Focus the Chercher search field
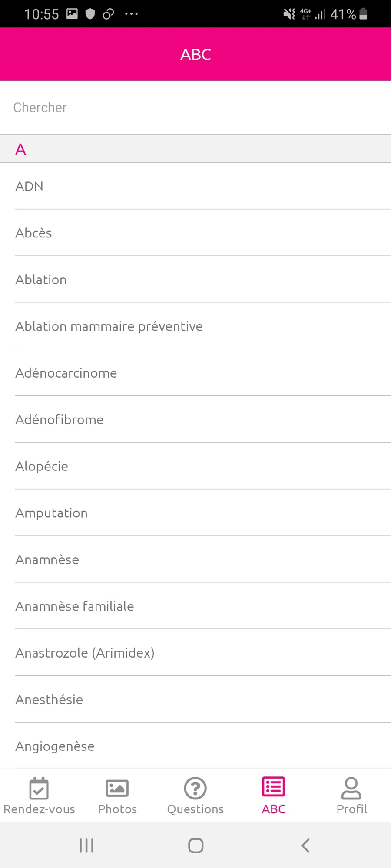This screenshot has width=391, height=868. pos(195,108)
